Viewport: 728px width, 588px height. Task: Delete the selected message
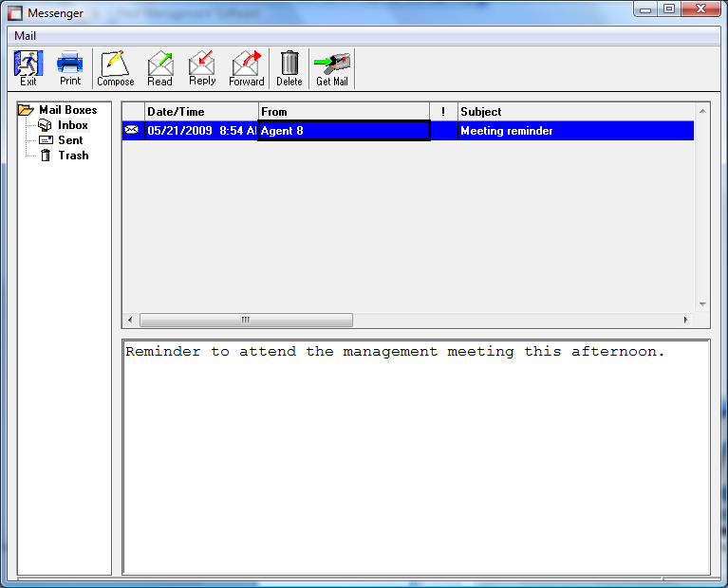[x=289, y=67]
